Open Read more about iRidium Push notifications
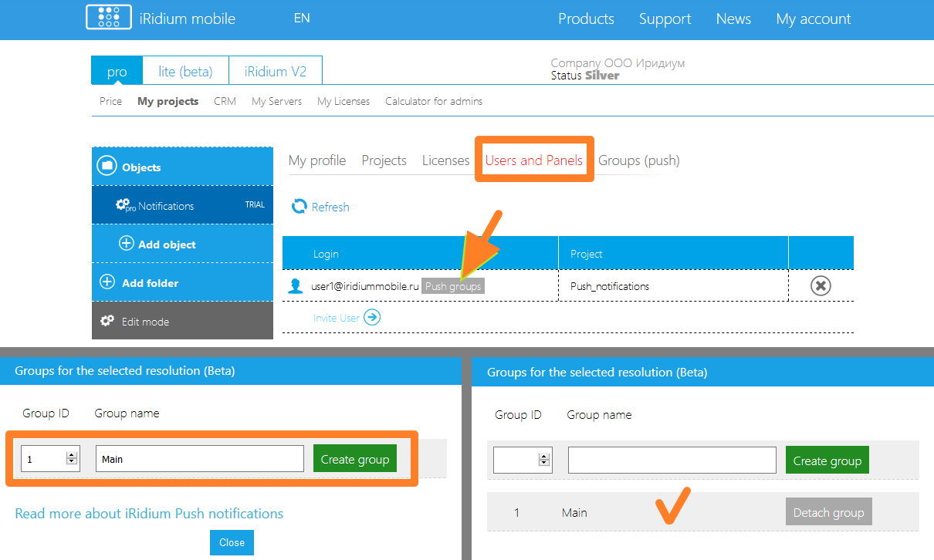The height and width of the screenshot is (560, 934). (149, 514)
